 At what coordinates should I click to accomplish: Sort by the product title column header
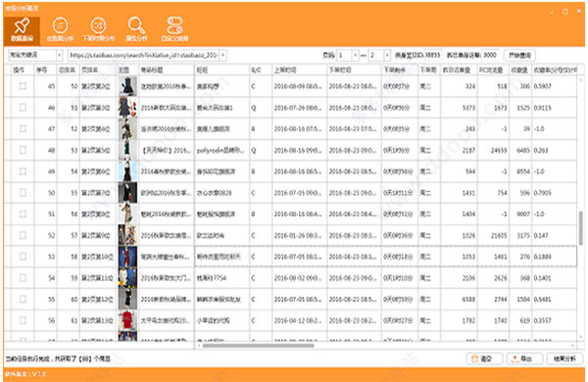pos(167,70)
